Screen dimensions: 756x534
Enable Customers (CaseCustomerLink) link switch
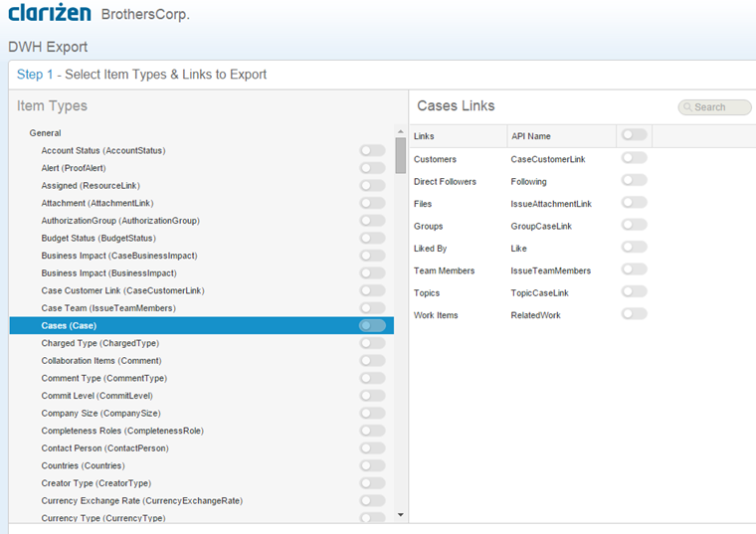[634, 157]
